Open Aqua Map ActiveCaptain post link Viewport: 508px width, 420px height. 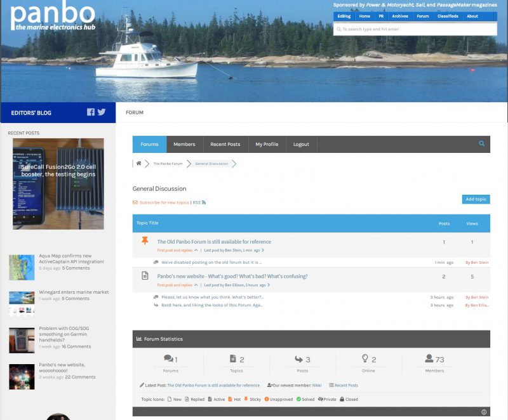72,259
